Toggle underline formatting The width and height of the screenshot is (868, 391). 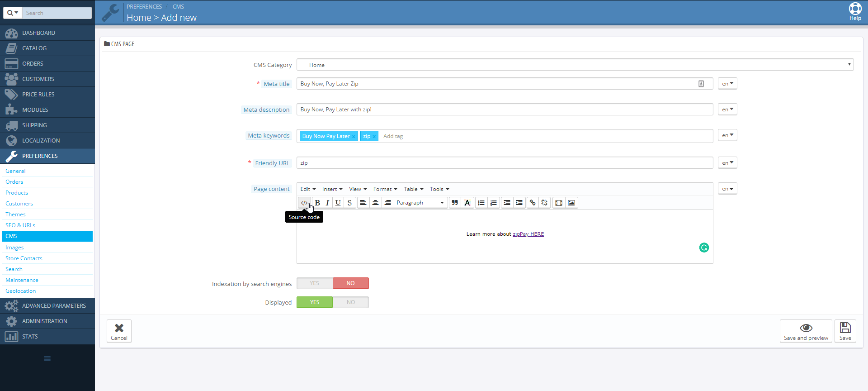(338, 203)
